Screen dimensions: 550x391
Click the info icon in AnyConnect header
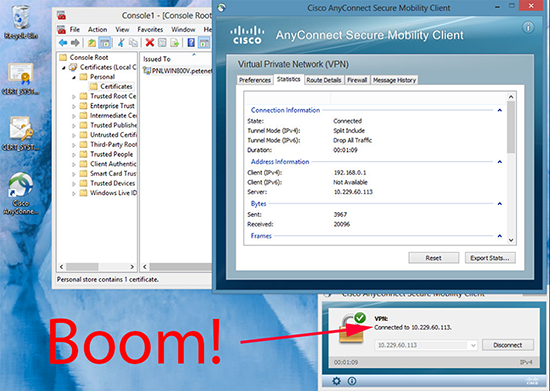(x=528, y=27)
